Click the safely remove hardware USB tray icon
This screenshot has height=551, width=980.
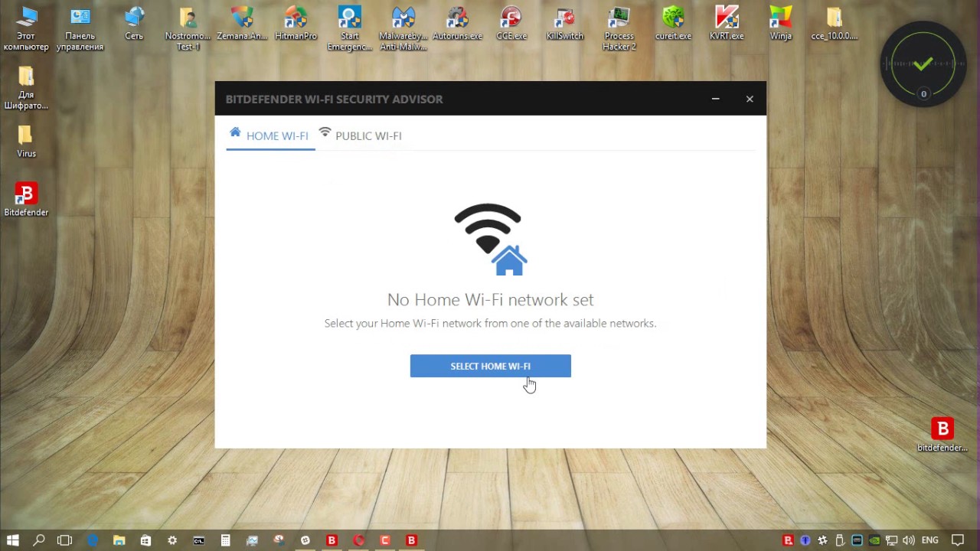coord(840,540)
